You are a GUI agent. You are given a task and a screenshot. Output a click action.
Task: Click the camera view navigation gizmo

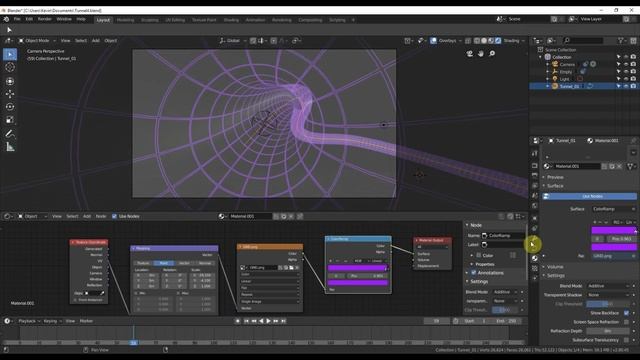tap(470, 53)
